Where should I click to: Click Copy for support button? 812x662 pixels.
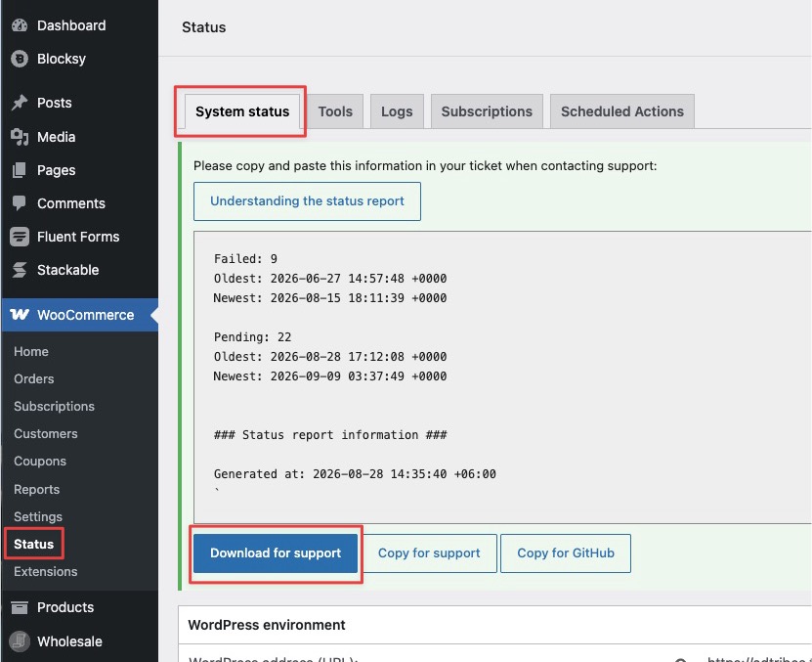(429, 553)
